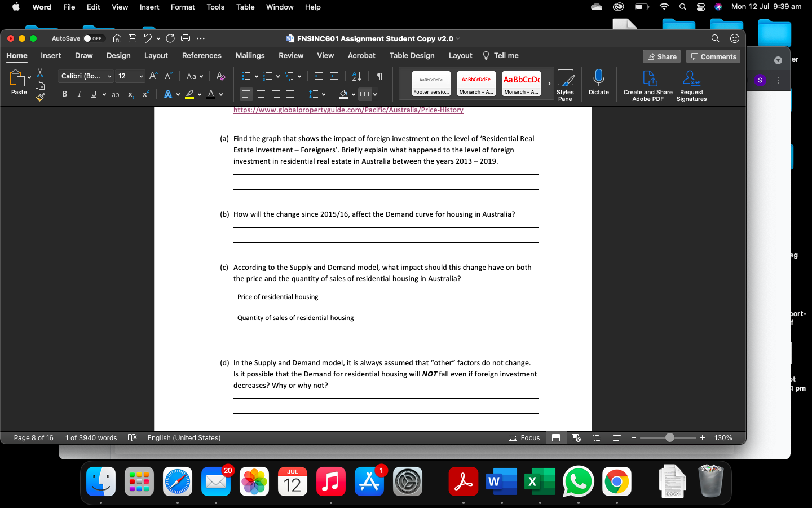
Task: Toggle center text alignment
Action: [261, 94]
